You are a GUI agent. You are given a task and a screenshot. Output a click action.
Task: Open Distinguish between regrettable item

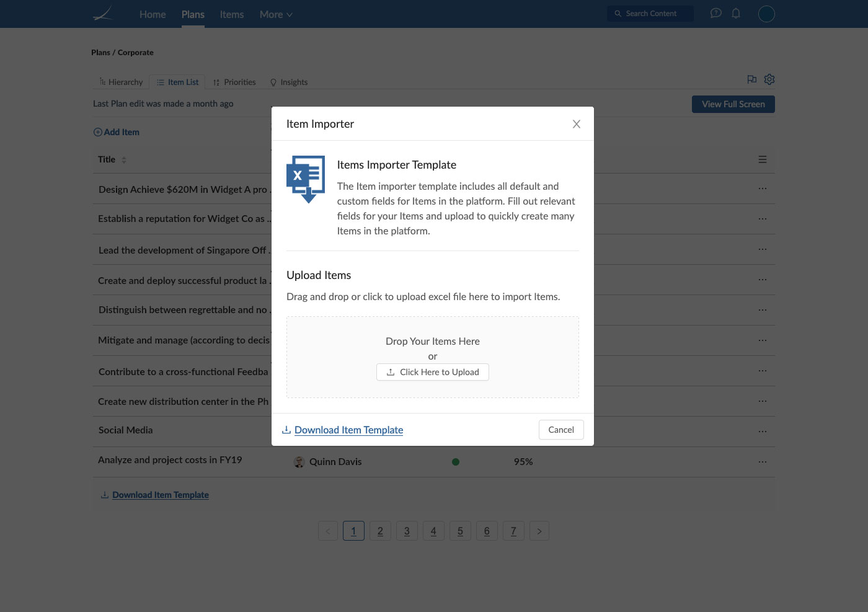point(184,310)
